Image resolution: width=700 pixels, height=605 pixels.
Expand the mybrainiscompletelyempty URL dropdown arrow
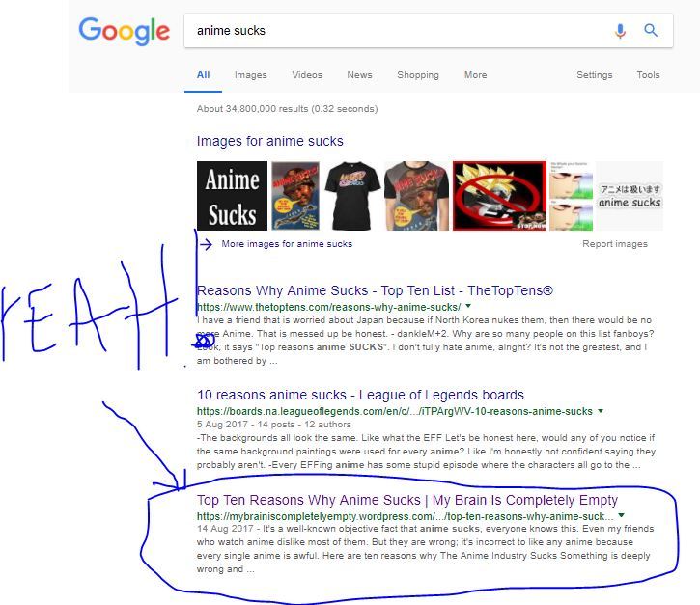click(x=622, y=516)
